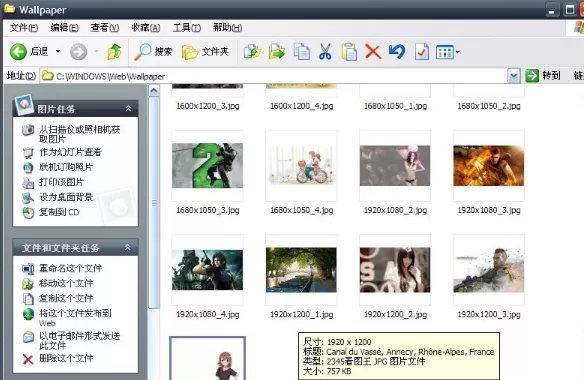This screenshot has width=584, height=380.
Task: Click 'View as slideshow' (作为幻灯片查看) link
Action: (70, 152)
